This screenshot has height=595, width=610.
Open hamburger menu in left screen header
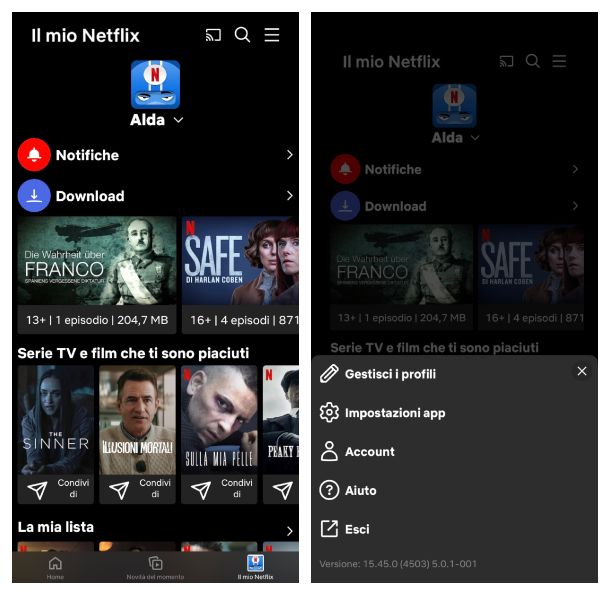(x=272, y=35)
